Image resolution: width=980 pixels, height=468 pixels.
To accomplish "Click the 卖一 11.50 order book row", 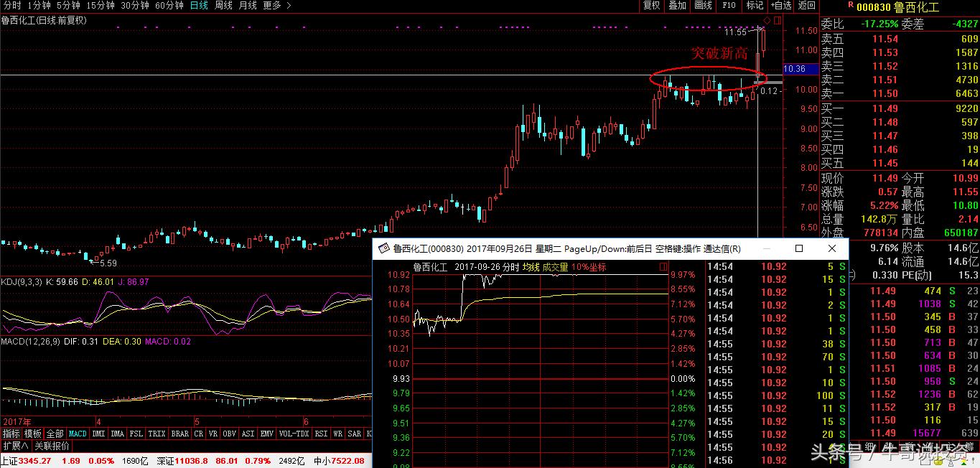I will tap(900, 93).
